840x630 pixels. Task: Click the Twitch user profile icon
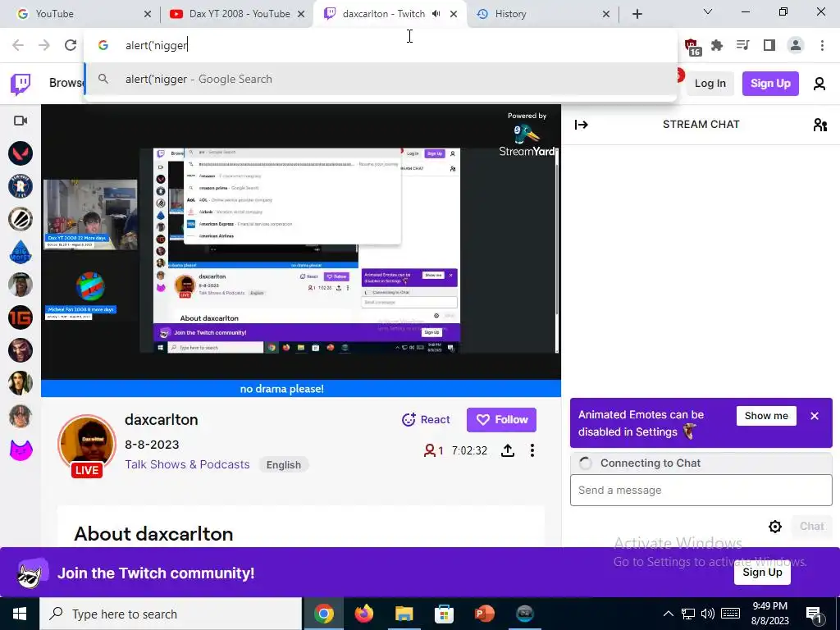(x=819, y=84)
